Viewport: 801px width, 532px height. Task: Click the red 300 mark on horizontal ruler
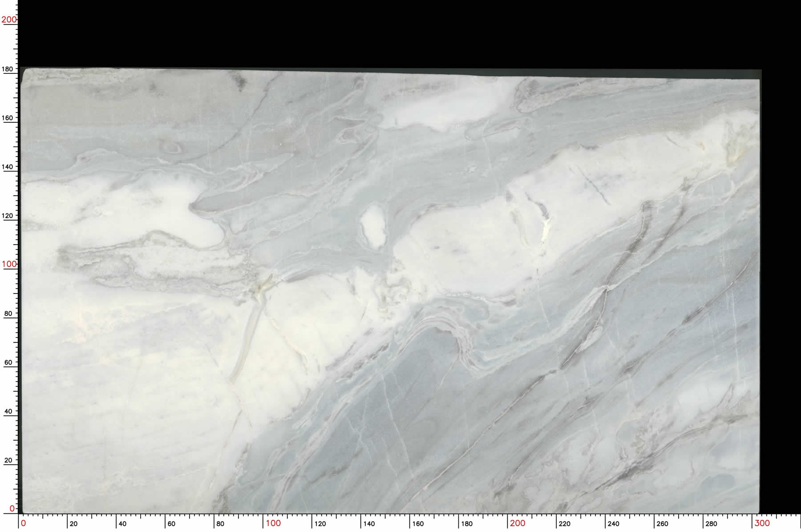tap(762, 523)
